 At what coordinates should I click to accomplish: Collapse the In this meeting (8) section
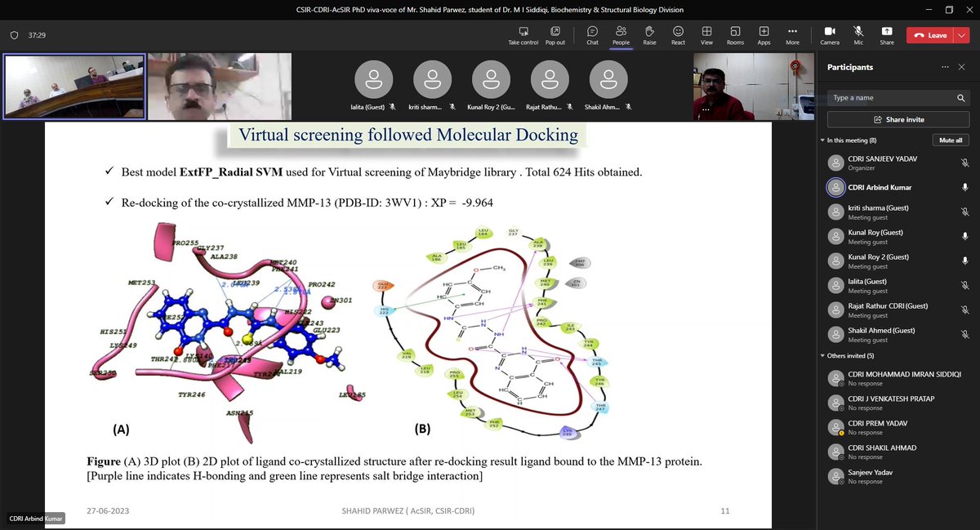pos(822,140)
